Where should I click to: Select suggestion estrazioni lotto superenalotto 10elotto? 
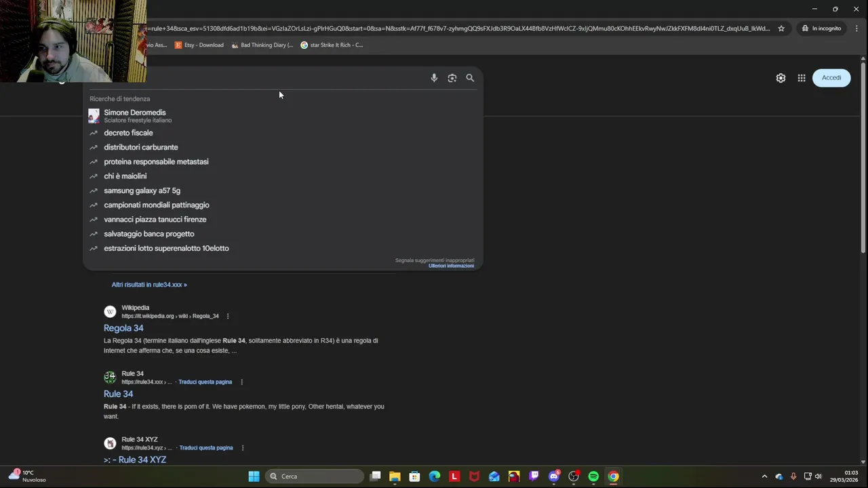(283, 248)
